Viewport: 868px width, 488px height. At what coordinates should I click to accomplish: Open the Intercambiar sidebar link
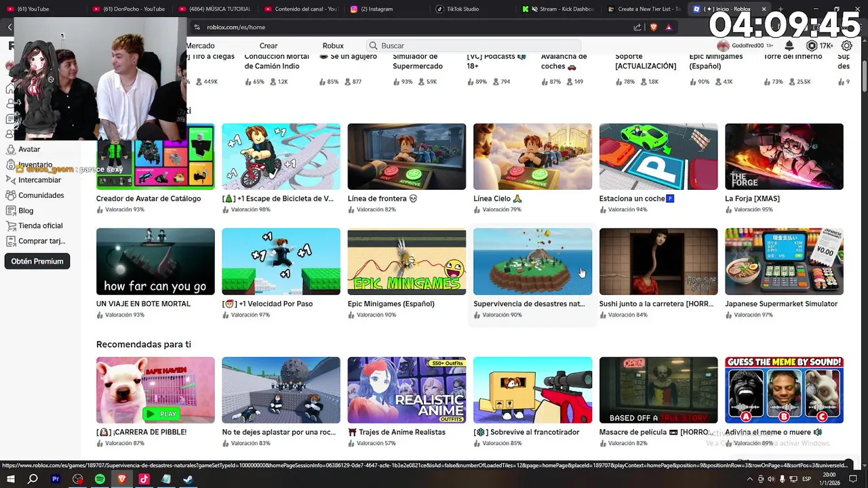39,180
